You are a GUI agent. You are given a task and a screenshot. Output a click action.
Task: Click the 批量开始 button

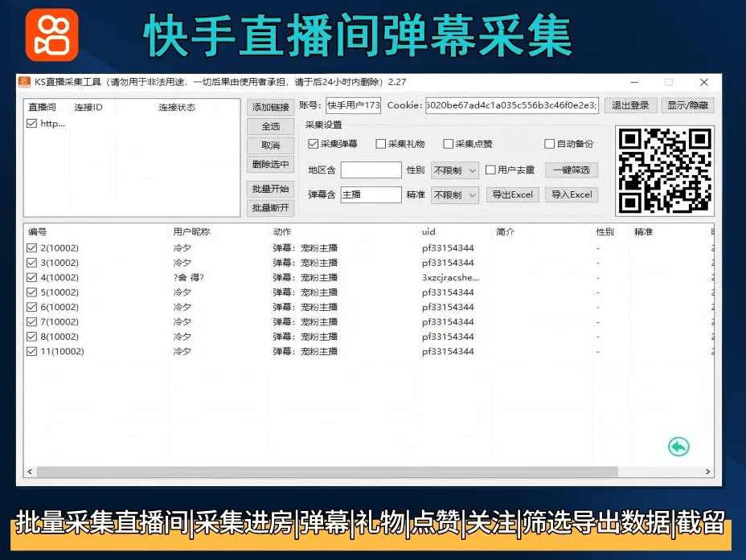click(x=271, y=189)
